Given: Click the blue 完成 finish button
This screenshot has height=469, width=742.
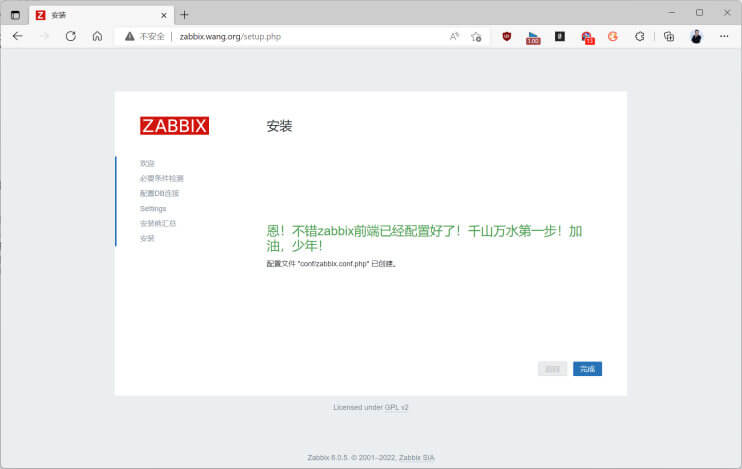Looking at the screenshot, I should 587,369.
